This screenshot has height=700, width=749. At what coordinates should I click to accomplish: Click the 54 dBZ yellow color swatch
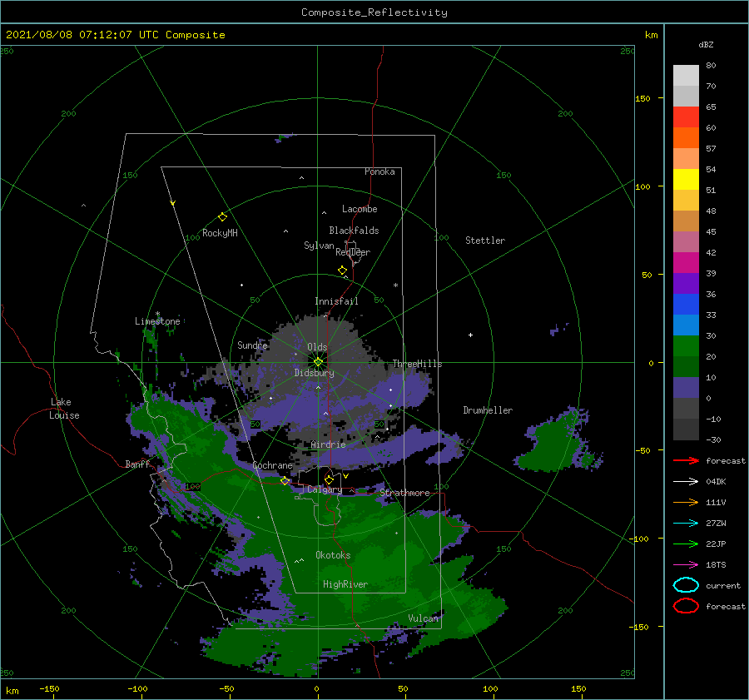pyautogui.click(x=686, y=179)
